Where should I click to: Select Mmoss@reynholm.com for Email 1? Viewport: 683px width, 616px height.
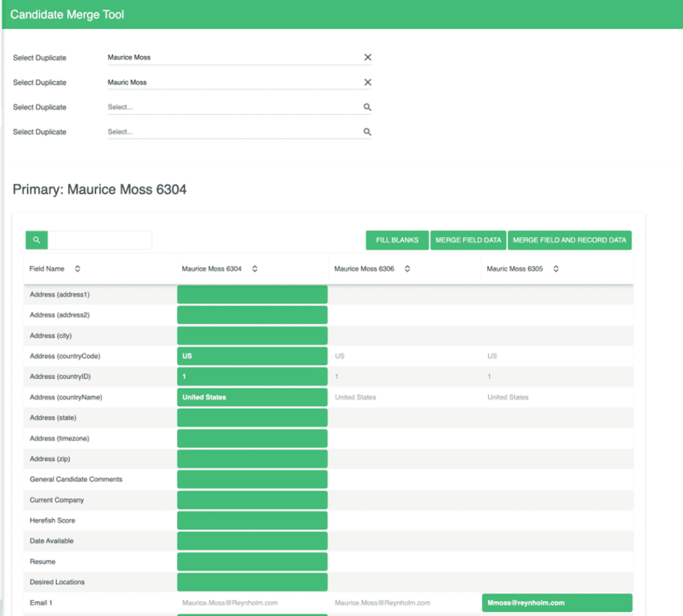click(557, 602)
